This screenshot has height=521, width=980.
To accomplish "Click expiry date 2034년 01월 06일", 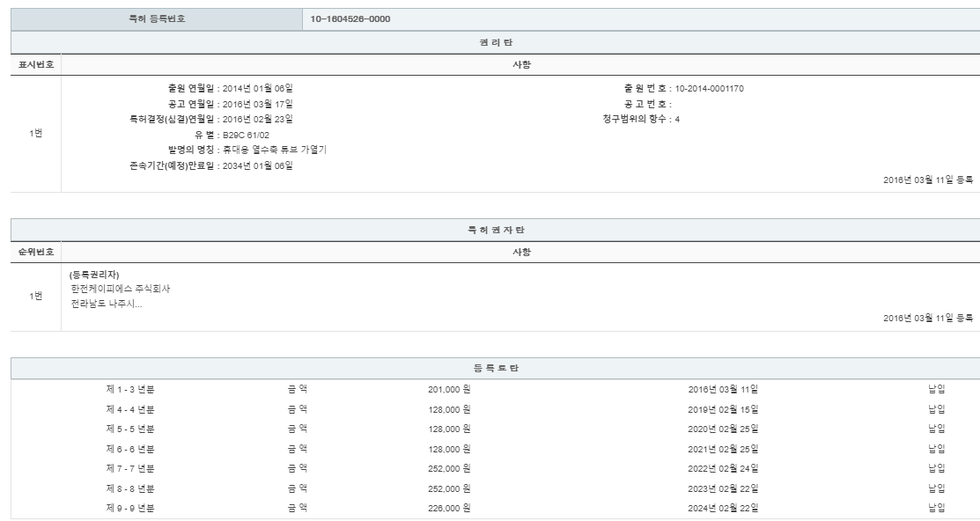I will [256, 165].
